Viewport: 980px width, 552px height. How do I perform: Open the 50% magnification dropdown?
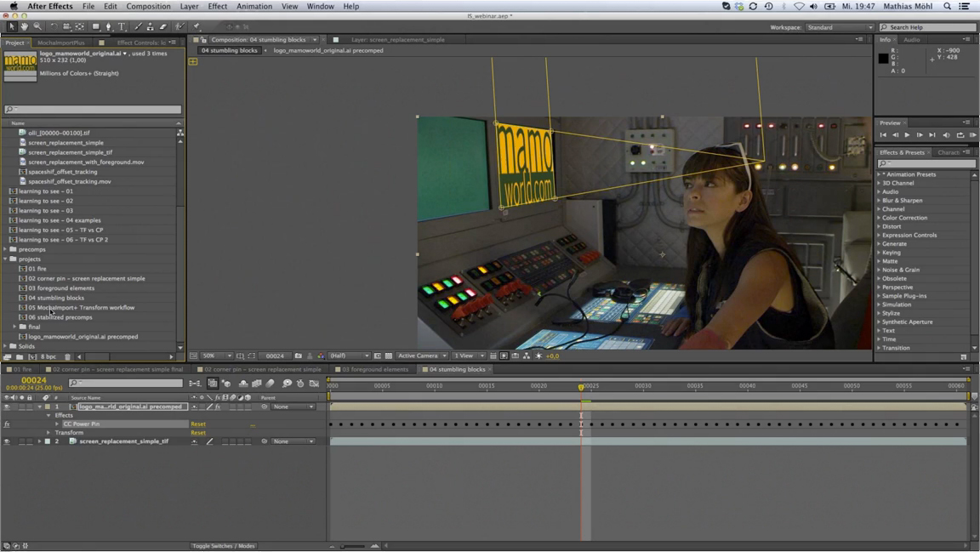216,356
